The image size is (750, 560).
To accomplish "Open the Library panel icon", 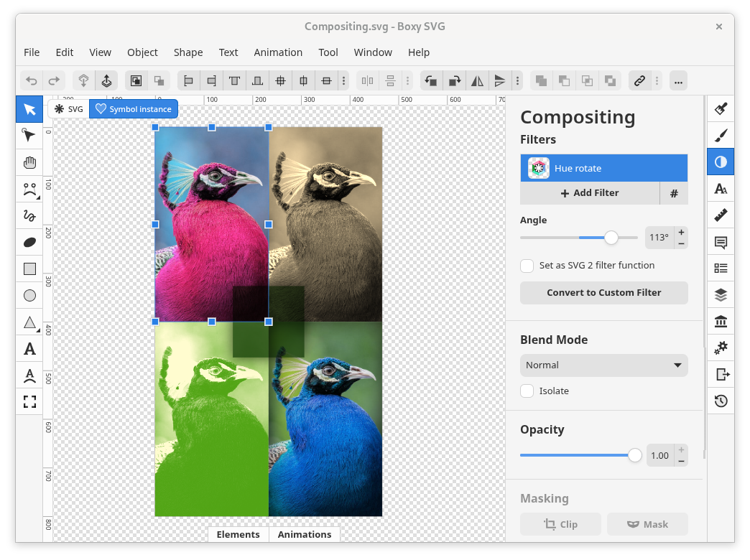I will coord(721,321).
